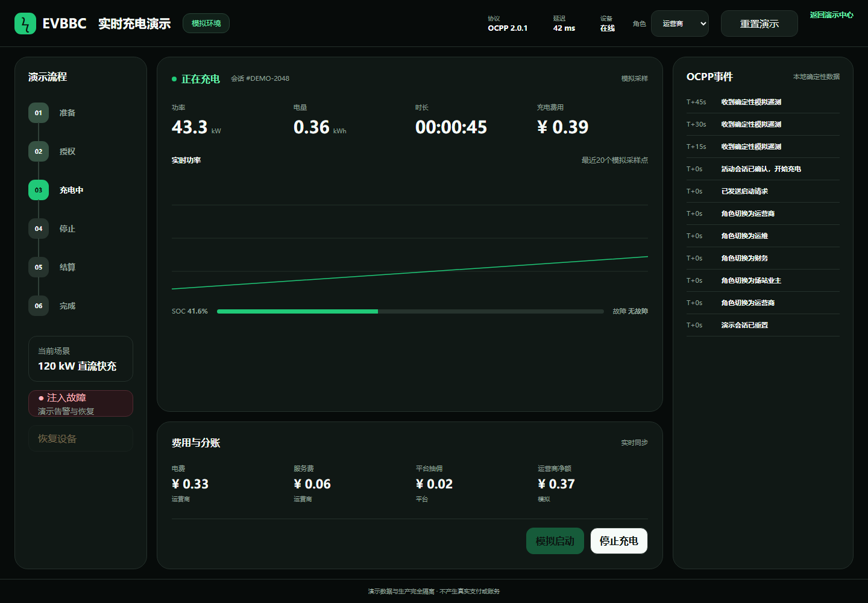The height and width of the screenshot is (603, 868).
Task: Click the green EVBBC lightning logo icon
Action: click(25, 24)
